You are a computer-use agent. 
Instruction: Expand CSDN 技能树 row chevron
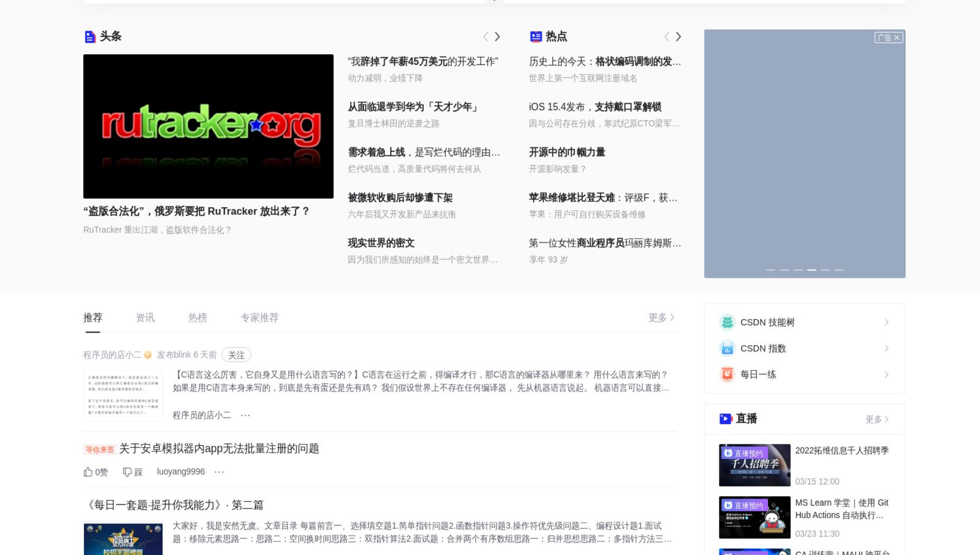pyautogui.click(x=887, y=322)
